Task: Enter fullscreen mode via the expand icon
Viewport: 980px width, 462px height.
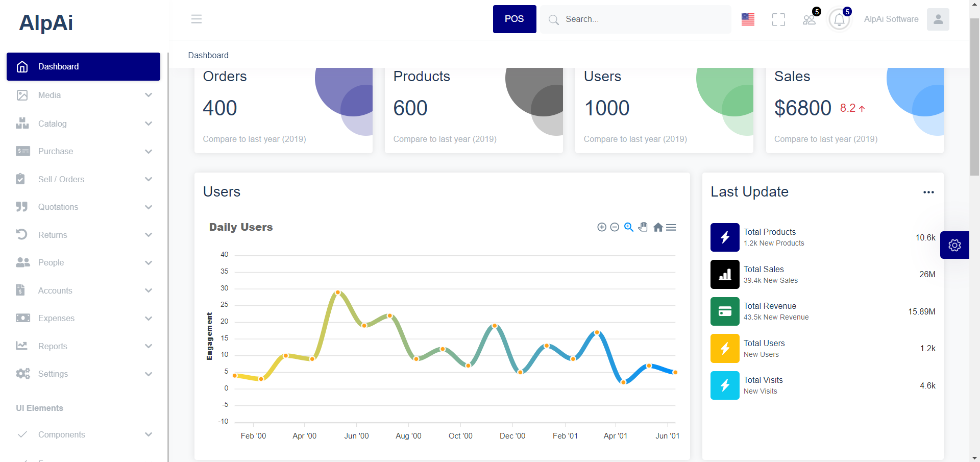Action: (778, 19)
